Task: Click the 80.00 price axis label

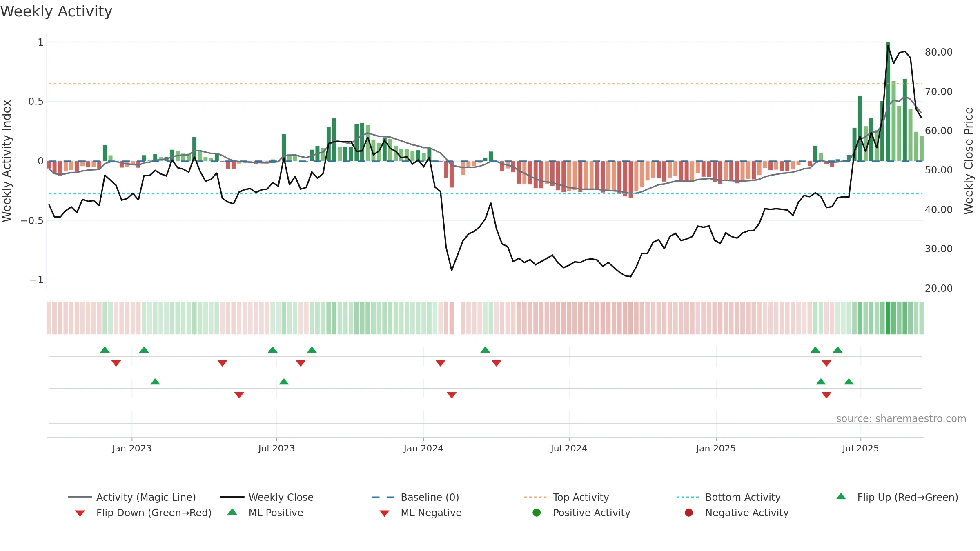Action: coord(938,52)
